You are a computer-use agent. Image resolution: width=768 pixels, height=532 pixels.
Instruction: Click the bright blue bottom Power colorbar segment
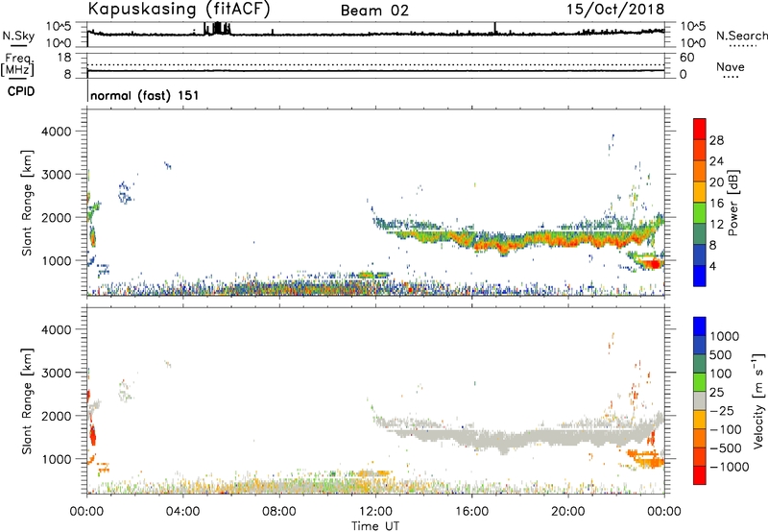click(x=700, y=276)
